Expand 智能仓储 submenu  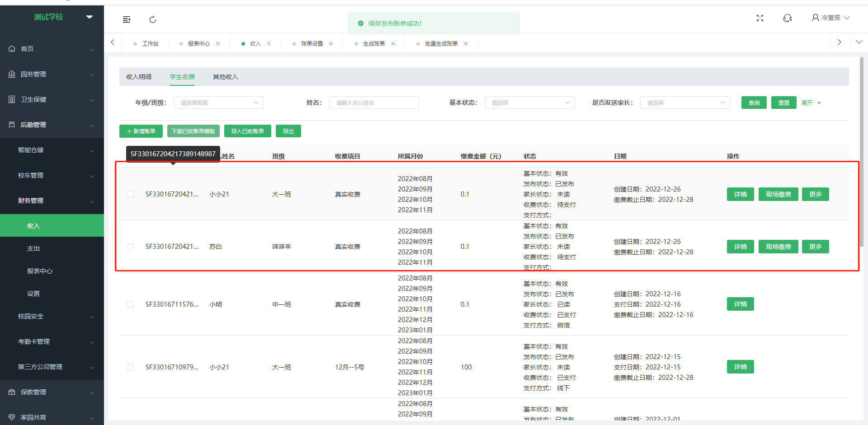52,150
